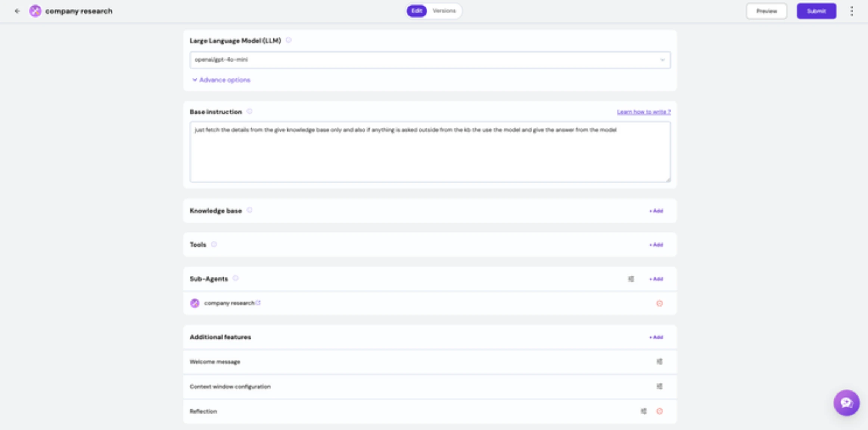Expand Advance options

(x=221, y=80)
